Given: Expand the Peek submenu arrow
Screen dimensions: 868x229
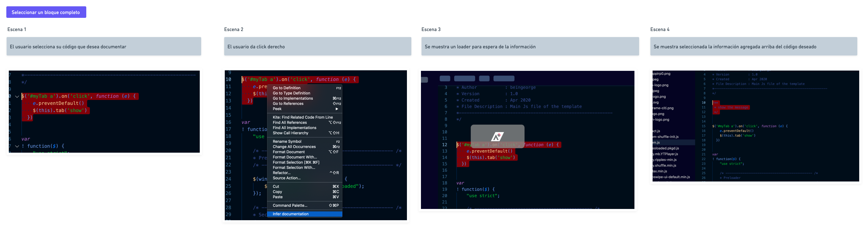Looking at the screenshot, I should tap(337, 109).
